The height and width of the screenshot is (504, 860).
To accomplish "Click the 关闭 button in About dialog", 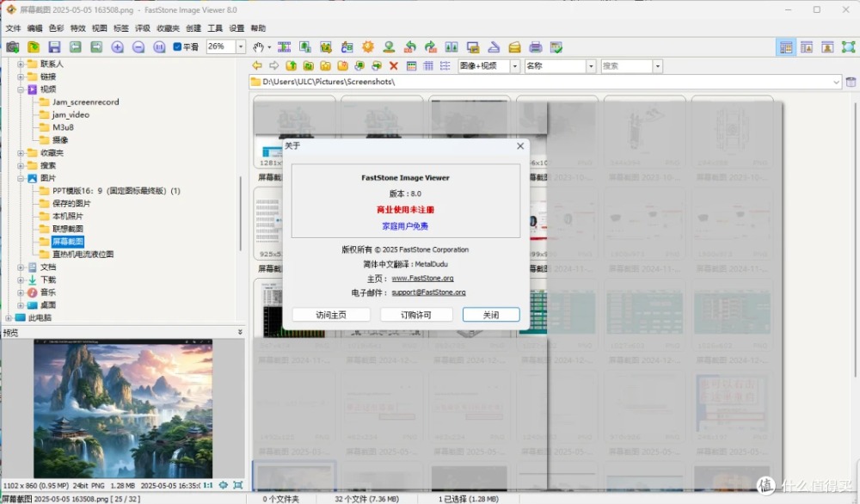I will [490, 315].
